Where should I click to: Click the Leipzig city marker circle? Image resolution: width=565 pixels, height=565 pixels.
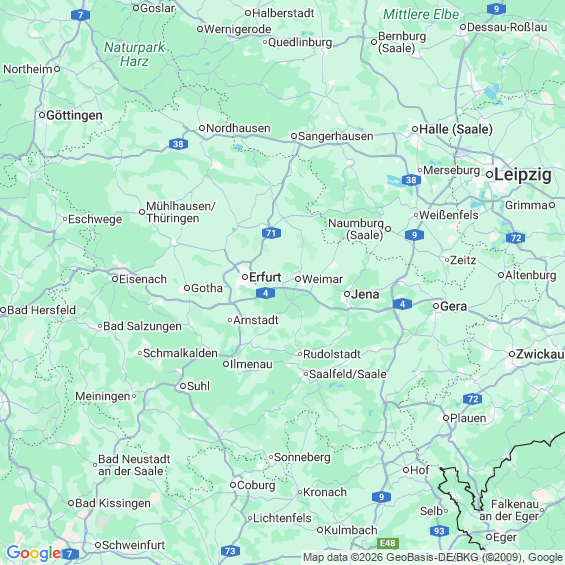pyautogui.click(x=489, y=175)
